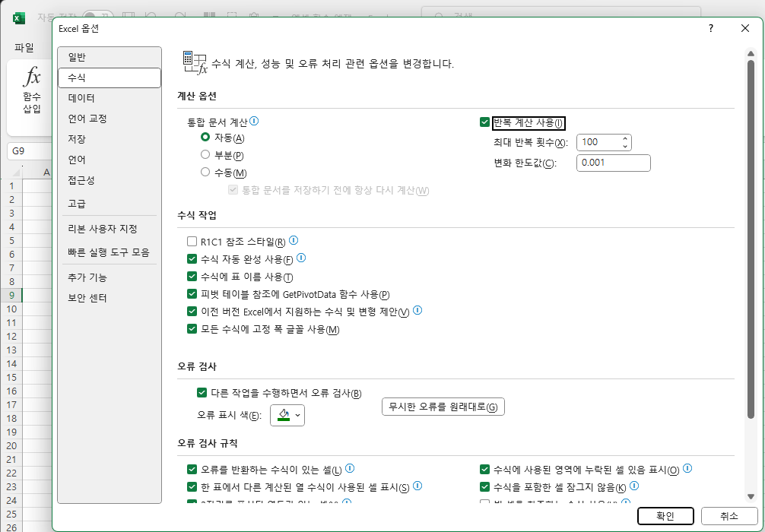The height and width of the screenshot is (532, 765).
Task: Open the 보안 센터 category
Action: pyautogui.click(x=110, y=298)
